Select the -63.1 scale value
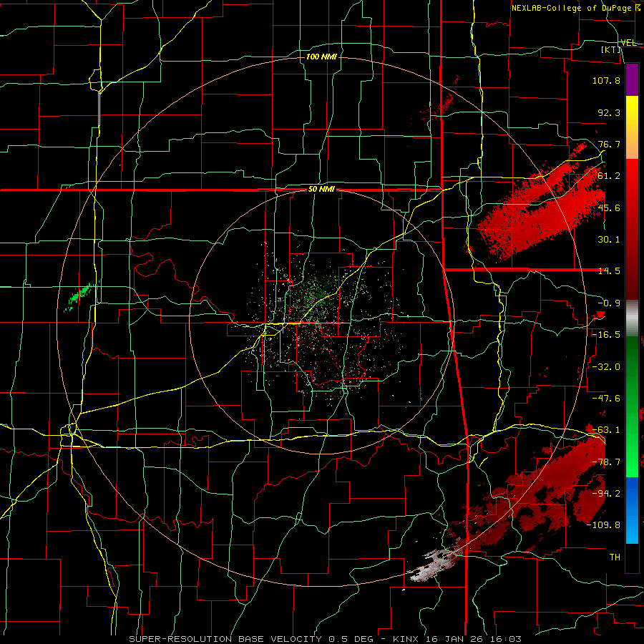Image resolution: width=644 pixels, height=644 pixels. (606, 430)
